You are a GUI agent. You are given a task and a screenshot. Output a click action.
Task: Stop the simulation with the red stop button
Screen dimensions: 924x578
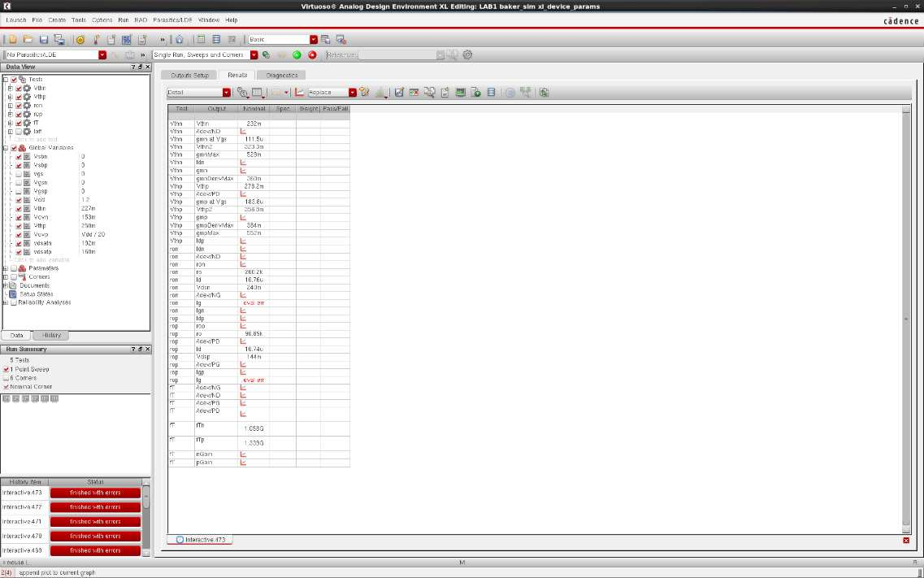click(x=312, y=54)
